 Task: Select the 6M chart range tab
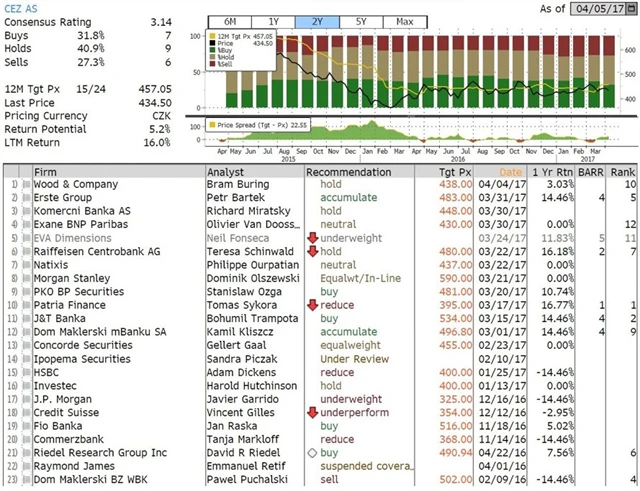(x=229, y=21)
